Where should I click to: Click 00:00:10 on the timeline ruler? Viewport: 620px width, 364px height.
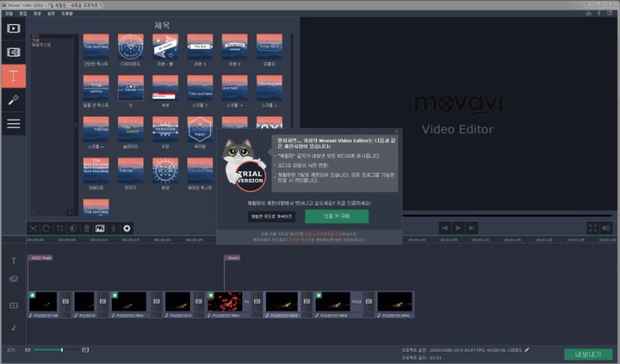click(x=99, y=240)
